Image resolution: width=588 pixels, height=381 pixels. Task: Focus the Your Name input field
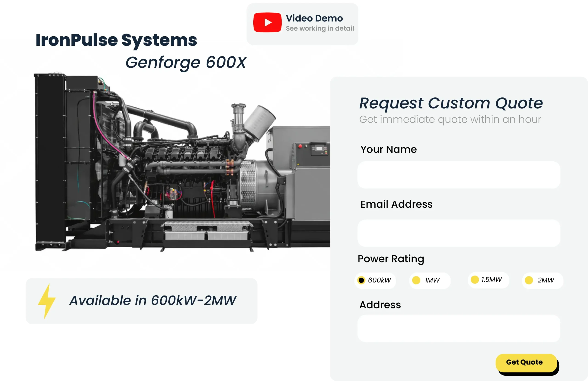point(459,175)
